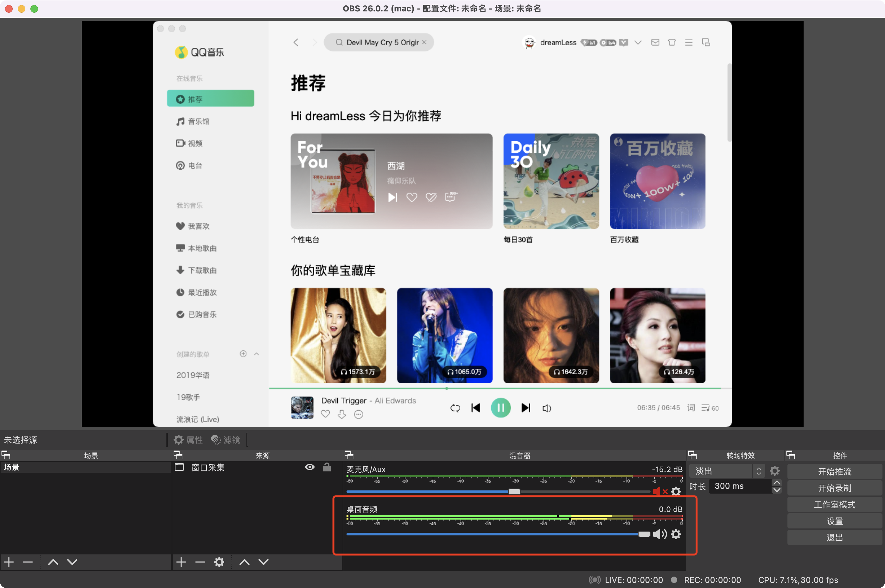This screenshot has width=885, height=588.
Task: Click 麦克风/Aux volume slider handle
Action: (x=514, y=491)
